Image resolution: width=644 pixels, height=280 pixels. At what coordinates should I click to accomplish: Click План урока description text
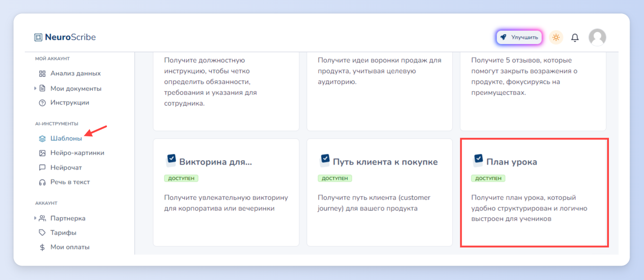tap(529, 208)
